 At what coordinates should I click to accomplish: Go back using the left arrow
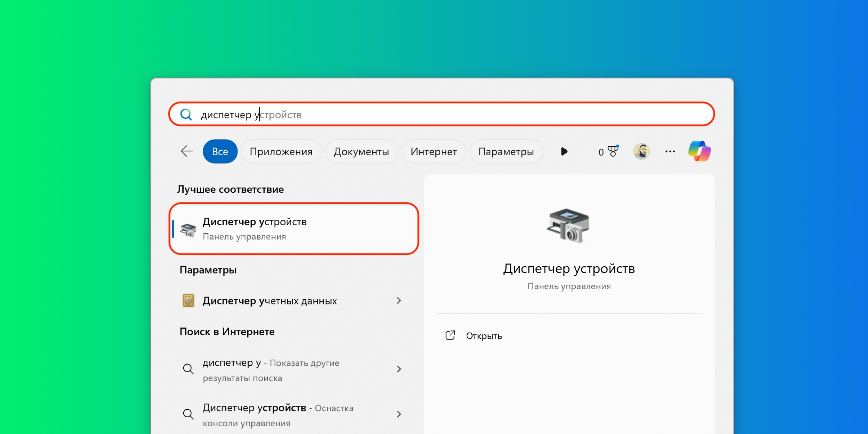tap(187, 151)
